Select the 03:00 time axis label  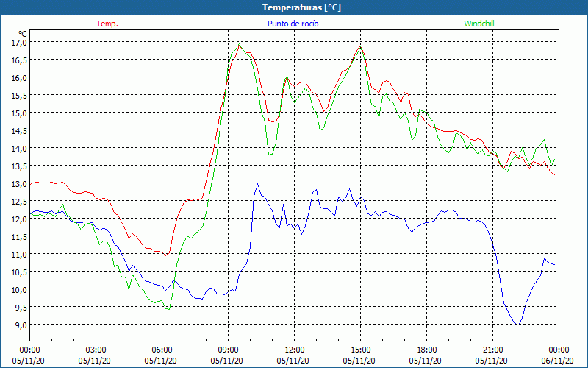96,350
